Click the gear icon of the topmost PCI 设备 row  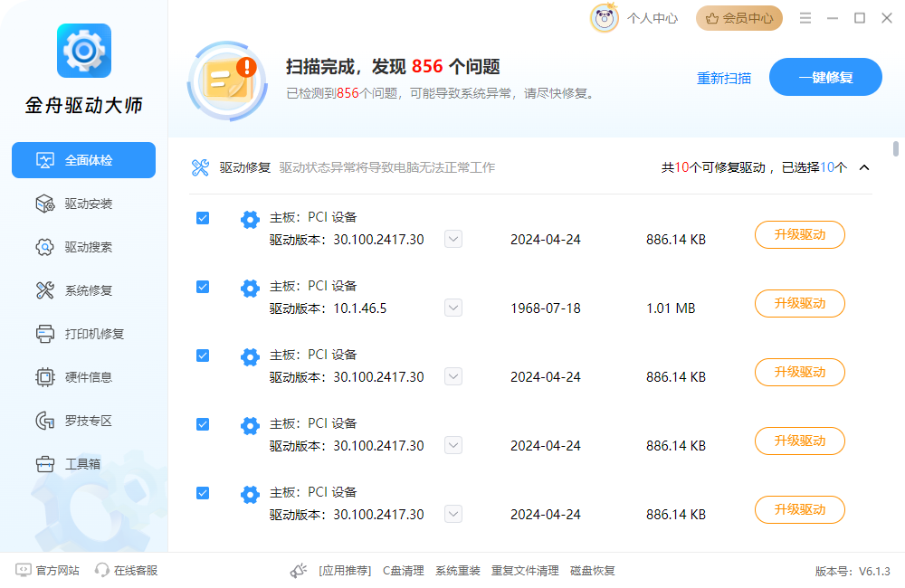click(250, 220)
